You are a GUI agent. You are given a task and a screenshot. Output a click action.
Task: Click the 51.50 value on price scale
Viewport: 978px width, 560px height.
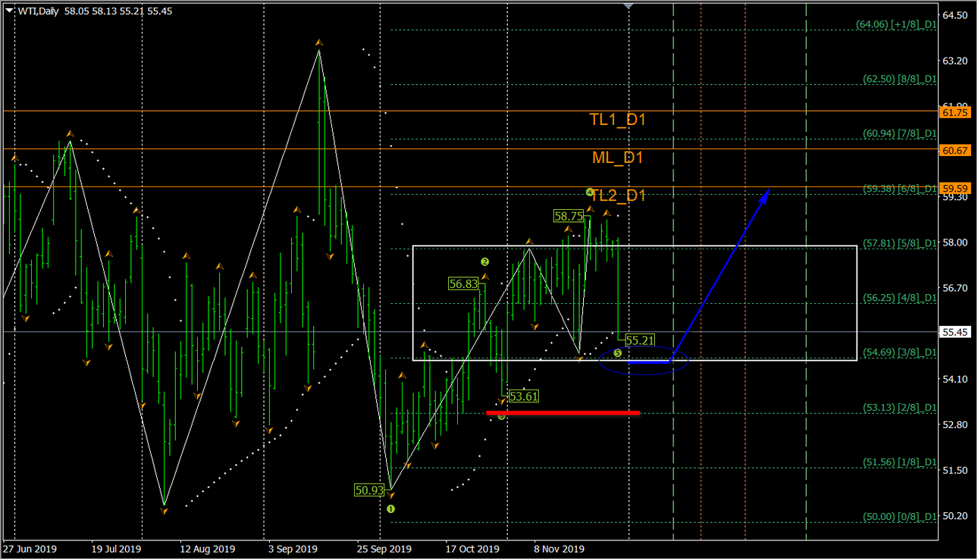pos(954,470)
